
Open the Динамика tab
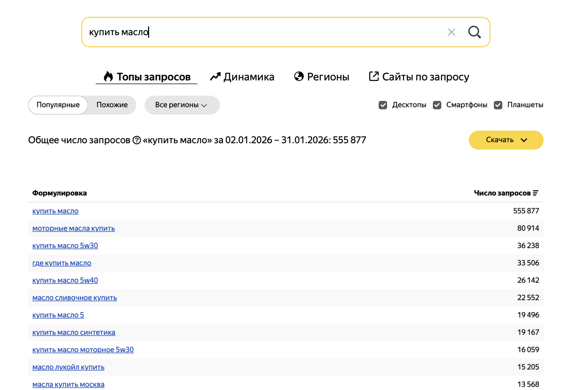tap(248, 77)
